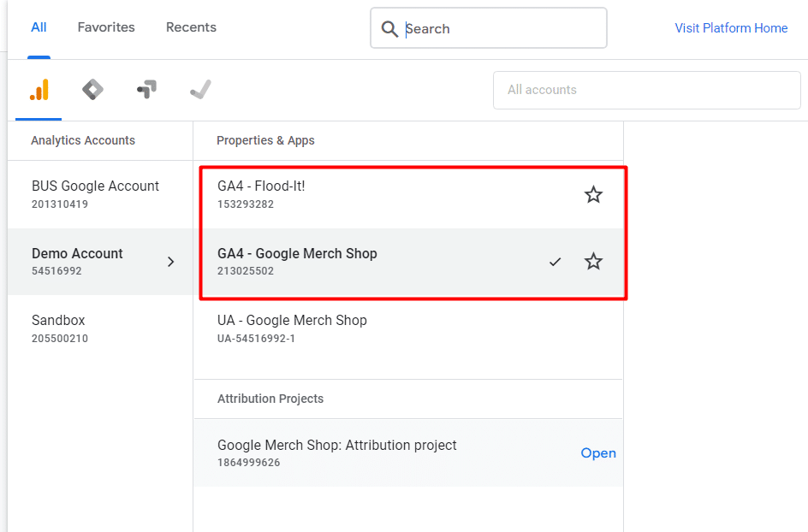Open the Recents tab
Screen dimensions: 808x532
(191, 27)
